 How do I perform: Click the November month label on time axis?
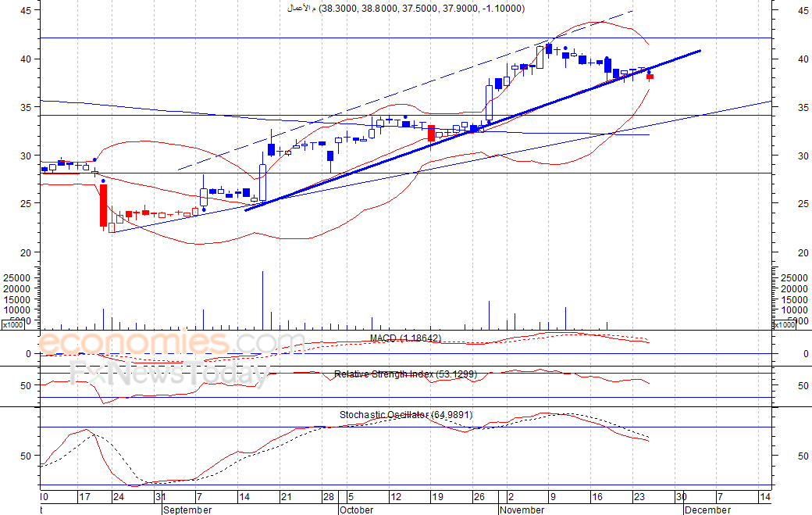tap(522, 510)
